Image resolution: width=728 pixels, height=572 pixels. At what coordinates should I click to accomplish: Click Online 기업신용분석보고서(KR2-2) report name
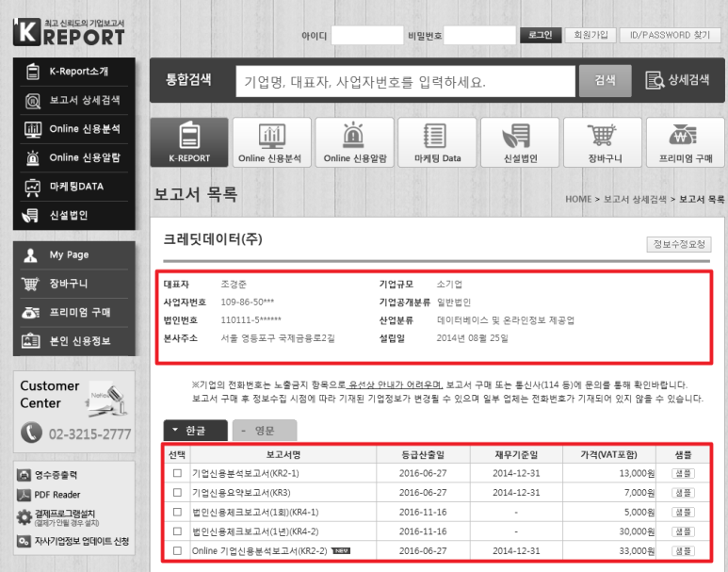(x=260, y=550)
